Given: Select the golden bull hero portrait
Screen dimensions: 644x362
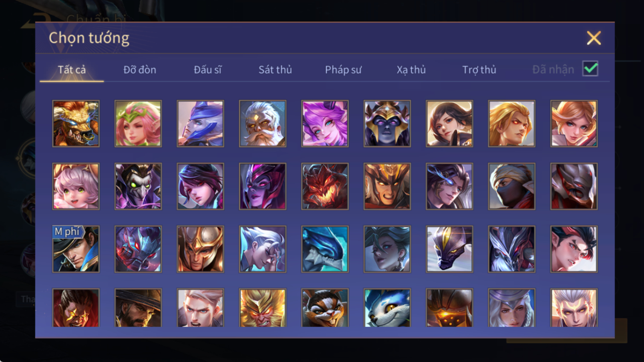Looking at the screenshot, I should coord(76,124).
